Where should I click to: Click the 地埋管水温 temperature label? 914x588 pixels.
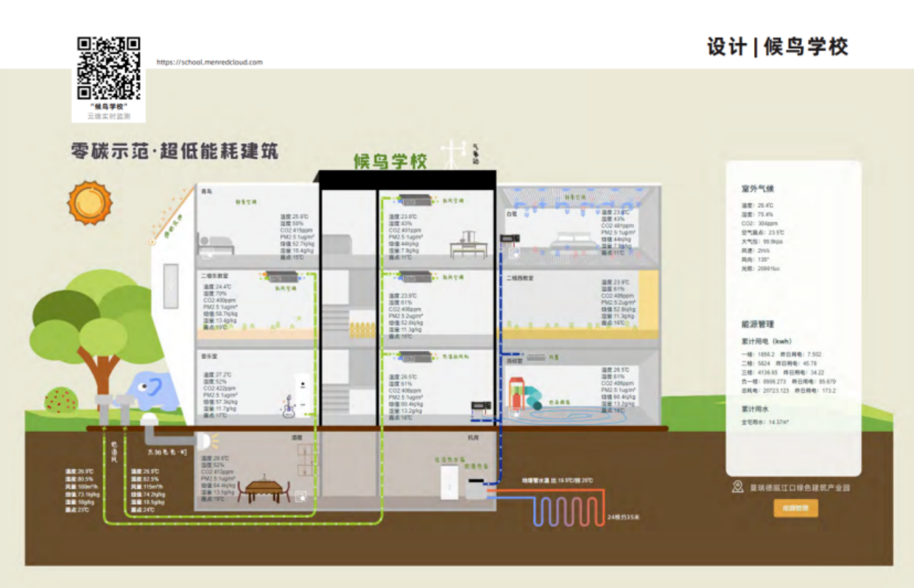click(x=558, y=480)
